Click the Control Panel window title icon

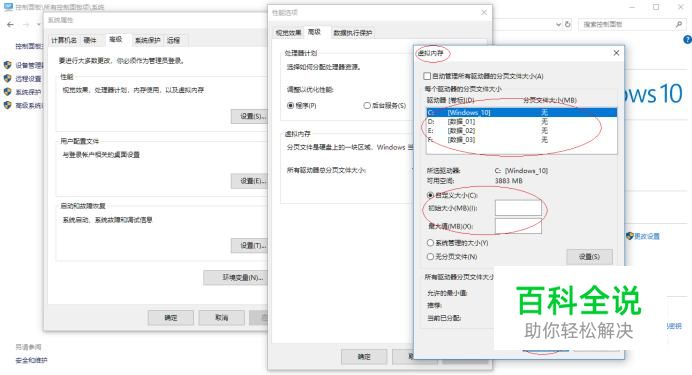tap(8, 7)
